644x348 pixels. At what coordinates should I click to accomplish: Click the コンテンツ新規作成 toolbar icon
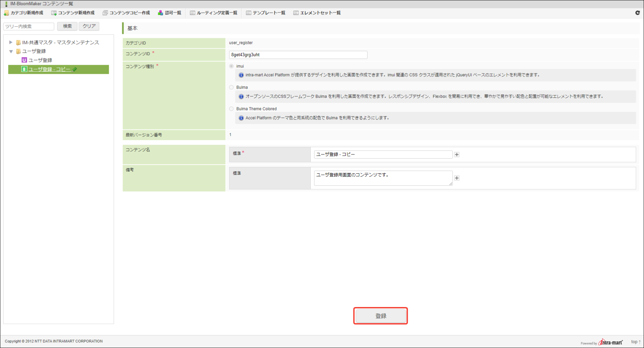click(54, 13)
